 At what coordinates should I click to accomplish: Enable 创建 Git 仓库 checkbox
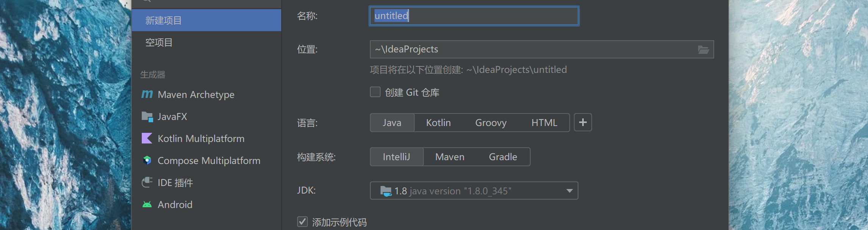(375, 92)
